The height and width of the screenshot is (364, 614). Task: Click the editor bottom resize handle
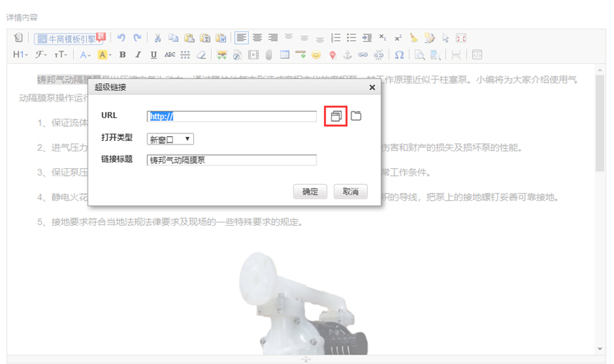coord(306,359)
